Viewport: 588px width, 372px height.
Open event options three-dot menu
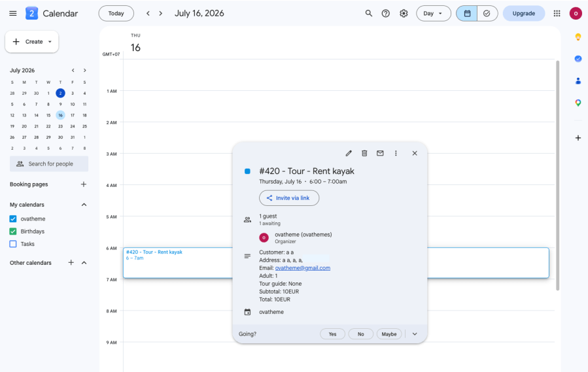396,153
